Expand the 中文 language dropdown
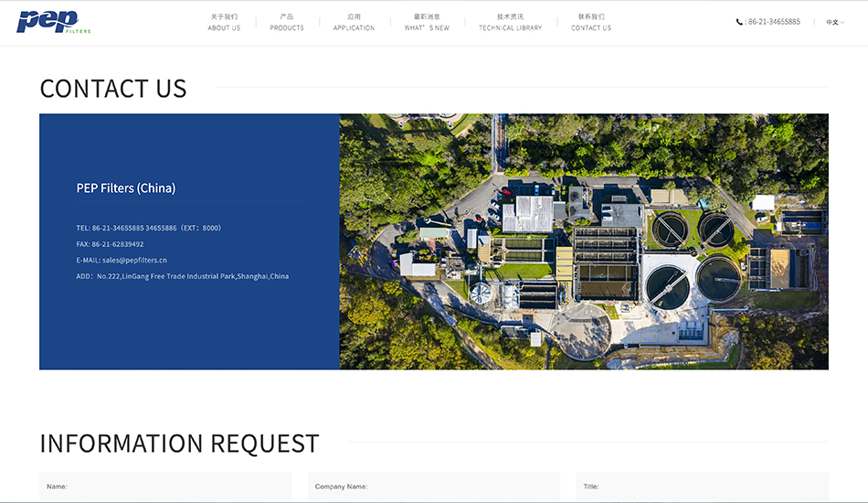This screenshot has height=503, width=868. (835, 22)
